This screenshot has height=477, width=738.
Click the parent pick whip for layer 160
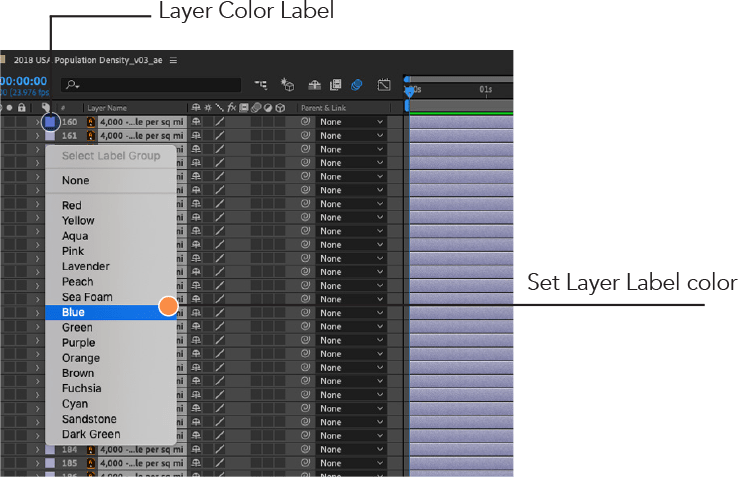[x=305, y=121]
